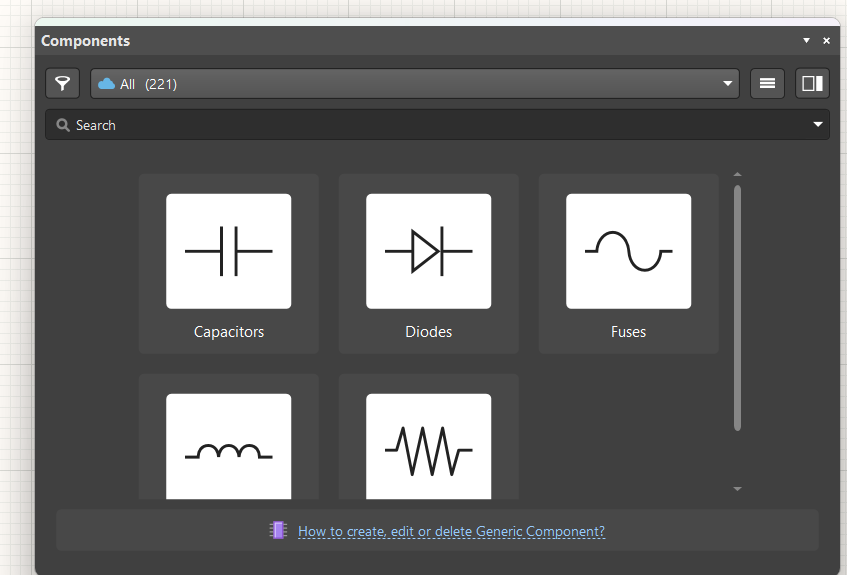Click the cloud icon in library selector
This screenshot has height=575, width=847.
pos(106,83)
